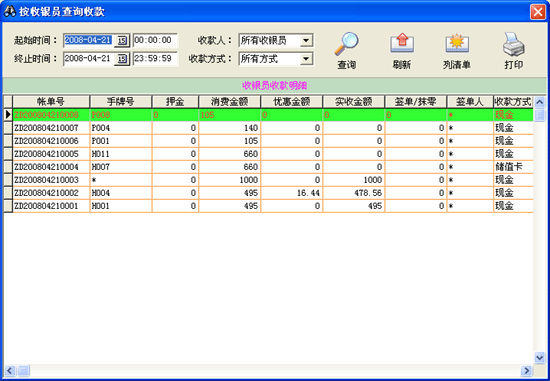Screen dimensions: 550x381
Task: Click the 查询 magnifier icon
Action: [346, 44]
